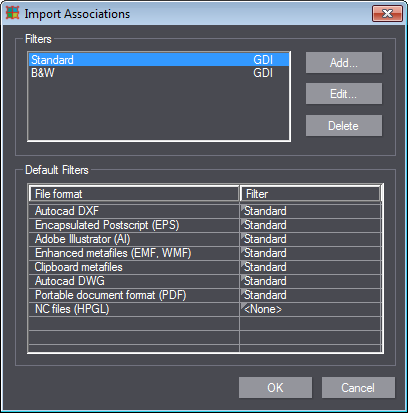
Task: Click the File format column header
Action: (134, 194)
